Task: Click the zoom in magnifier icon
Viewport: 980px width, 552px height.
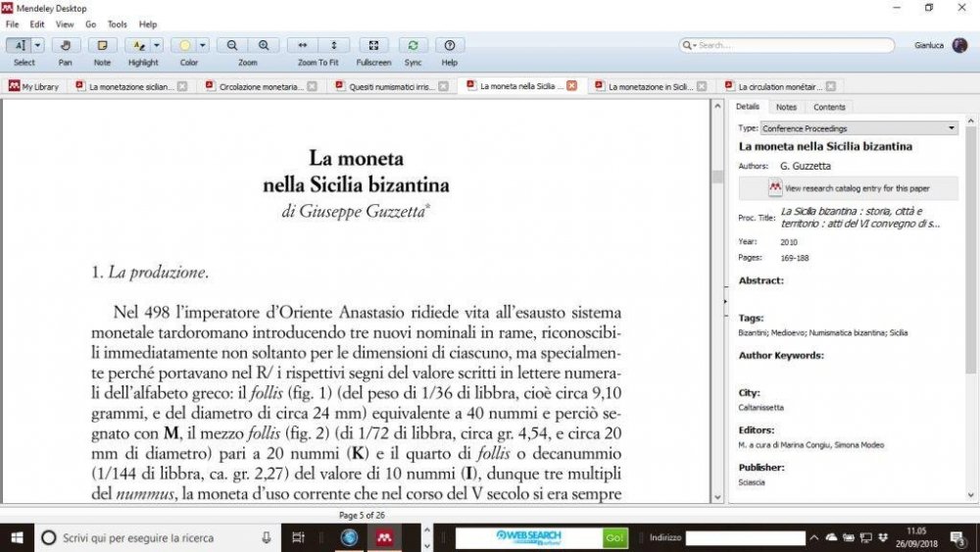Action: click(x=263, y=46)
